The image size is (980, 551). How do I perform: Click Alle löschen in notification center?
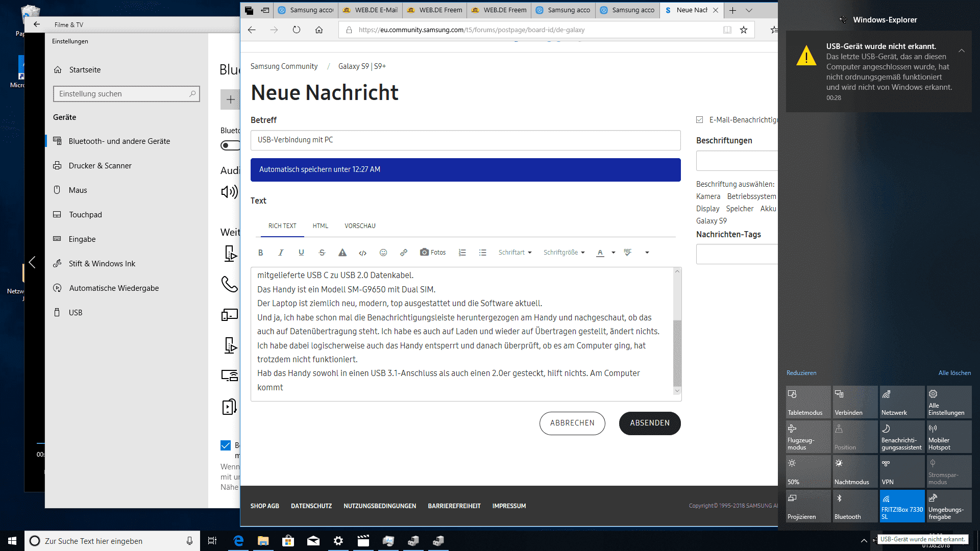coord(954,373)
